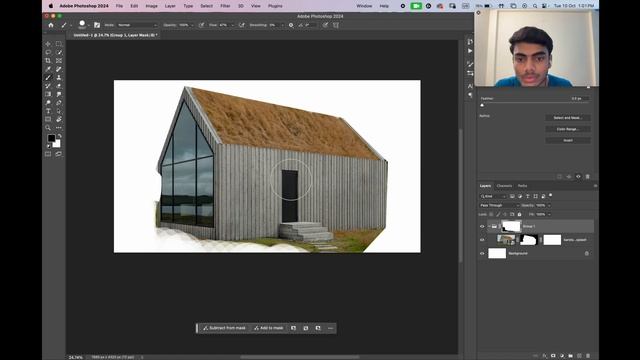Toggle visibility of layer inside Group 1

click(482, 240)
